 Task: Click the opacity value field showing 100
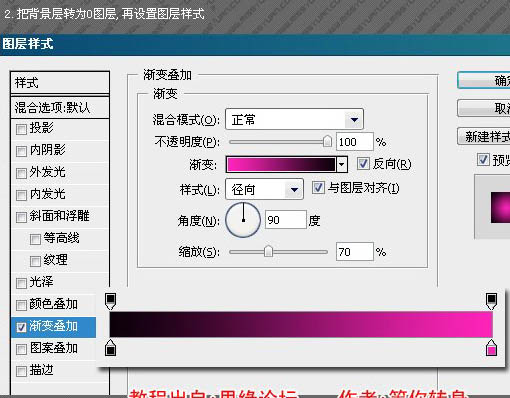(x=354, y=142)
